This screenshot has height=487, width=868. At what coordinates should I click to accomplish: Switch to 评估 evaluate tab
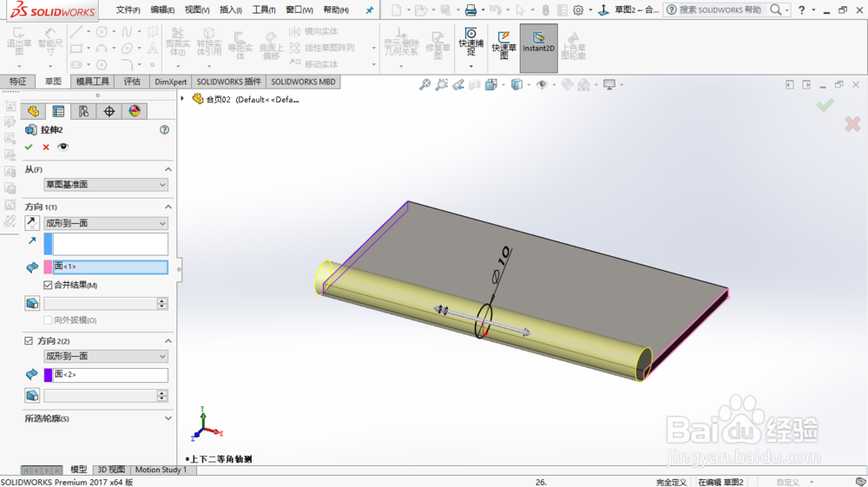coord(132,82)
